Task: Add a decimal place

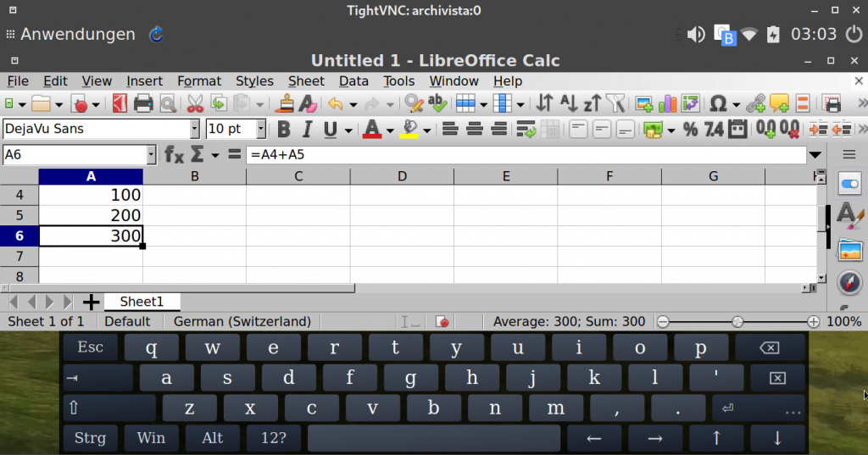Action: point(766,130)
